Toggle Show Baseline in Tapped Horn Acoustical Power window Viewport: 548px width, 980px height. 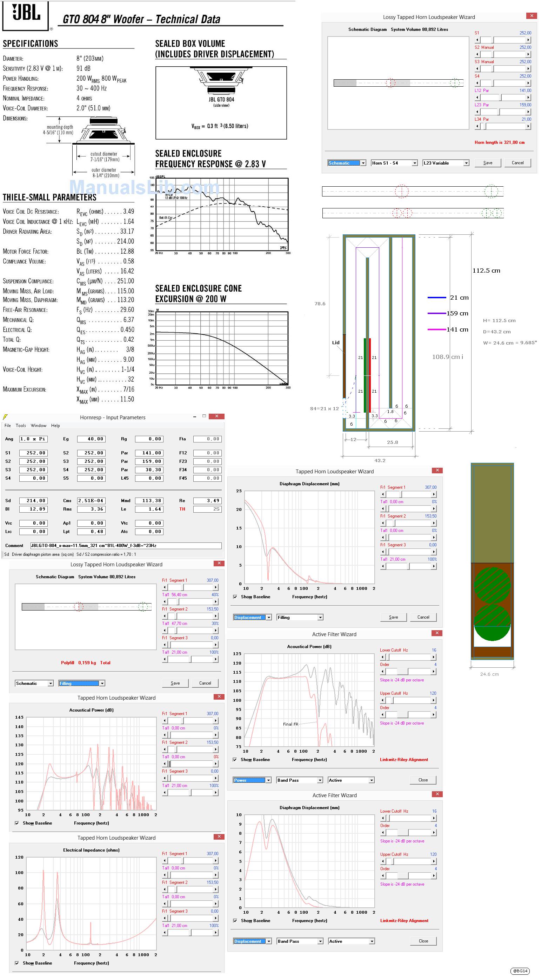click(x=17, y=823)
